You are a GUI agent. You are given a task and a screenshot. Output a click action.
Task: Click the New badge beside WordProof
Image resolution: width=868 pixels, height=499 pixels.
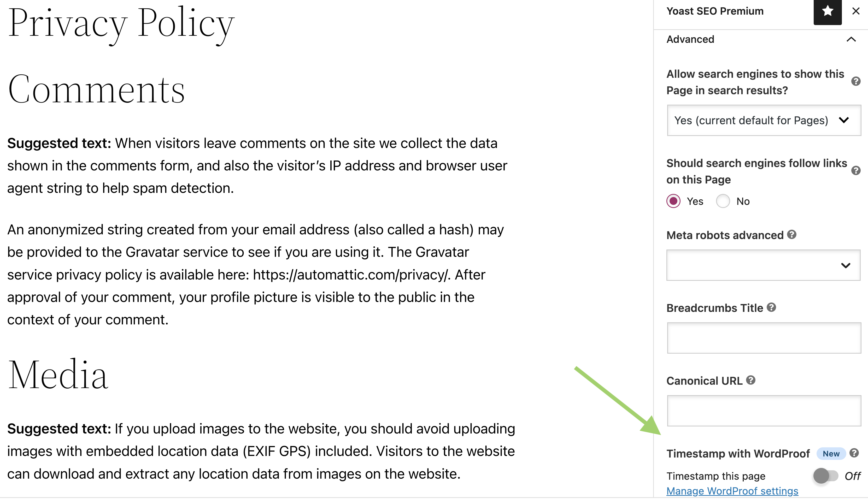pyautogui.click(x=831, y=453)
